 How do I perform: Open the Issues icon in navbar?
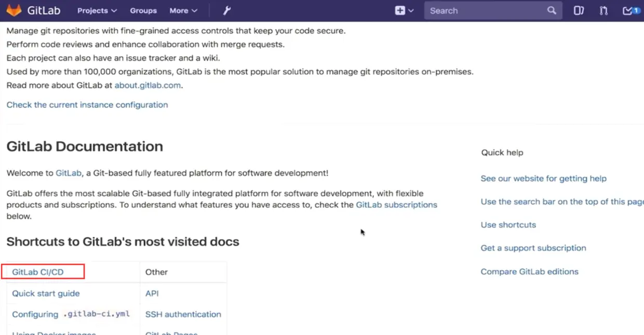(x=579, y=10)
